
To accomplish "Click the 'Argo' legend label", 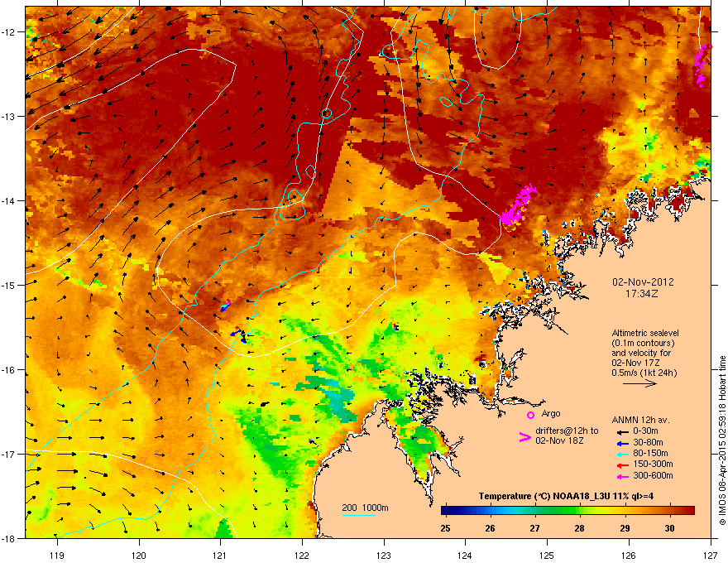I will (551, 413).
